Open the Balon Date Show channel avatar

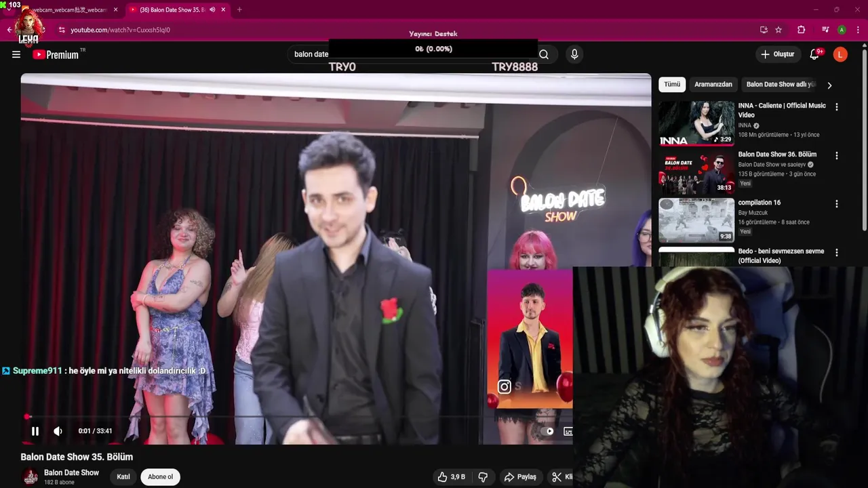tap(31, 476)
